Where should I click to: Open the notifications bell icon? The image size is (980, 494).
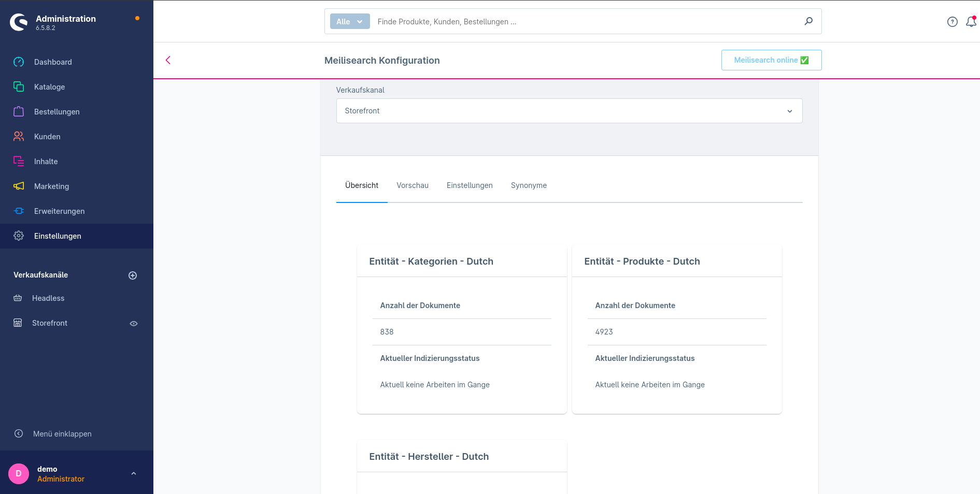[x=971, y=22]
